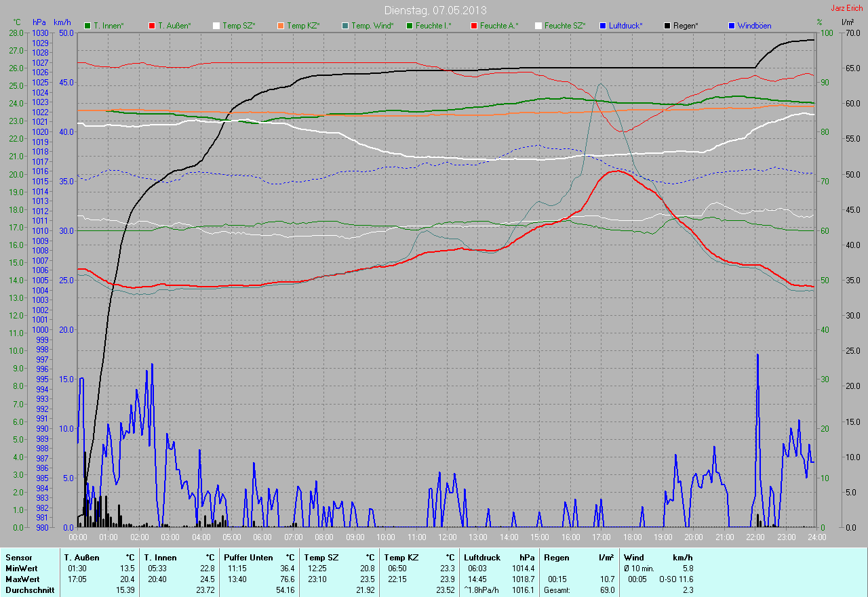Click the red T. Außen legend swatch
Screen dimensions: 868x597
coord(152,26)
